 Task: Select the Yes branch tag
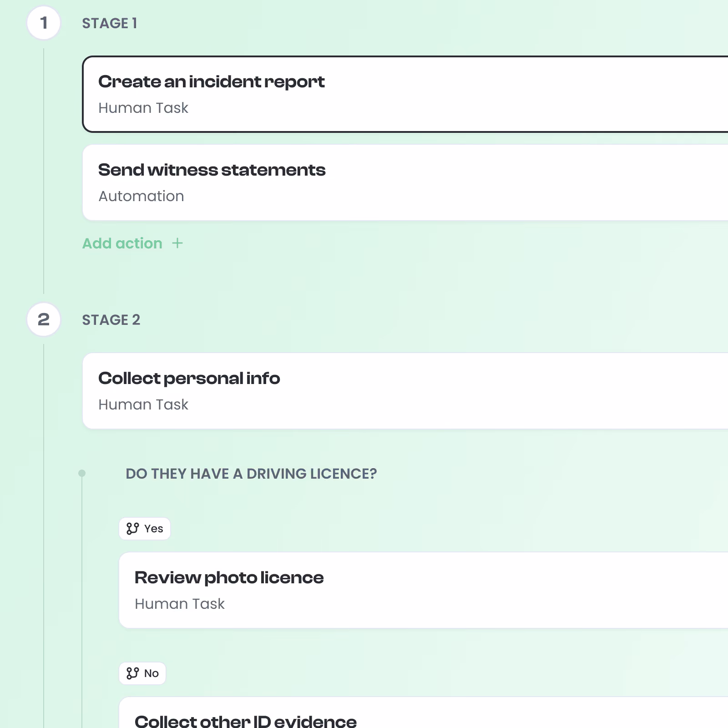145,529
